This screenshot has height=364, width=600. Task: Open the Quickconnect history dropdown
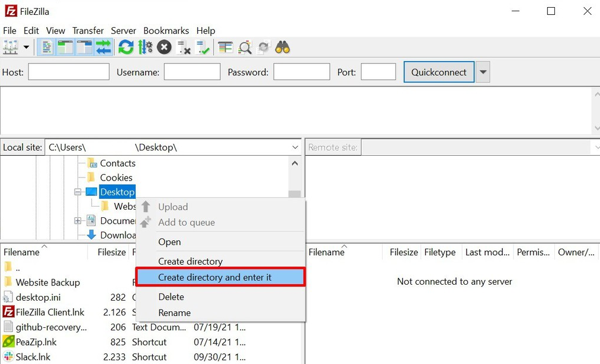coord(483,71)
